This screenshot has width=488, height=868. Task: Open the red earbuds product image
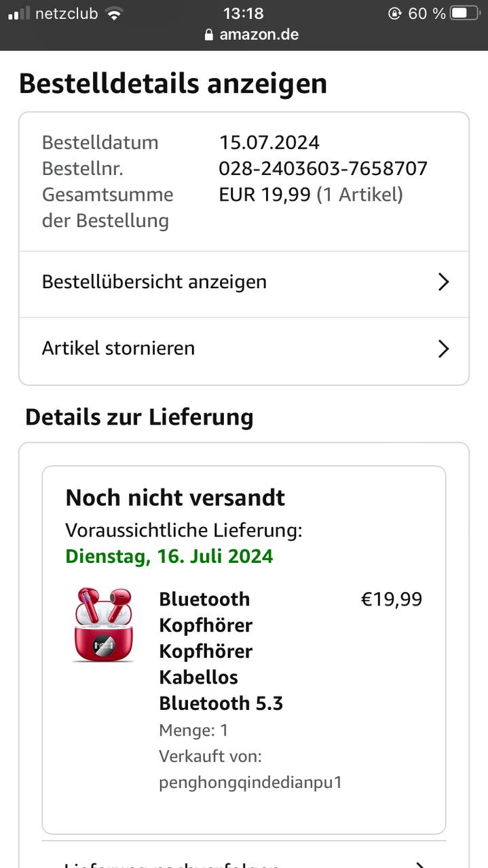(x=103, y=625)
